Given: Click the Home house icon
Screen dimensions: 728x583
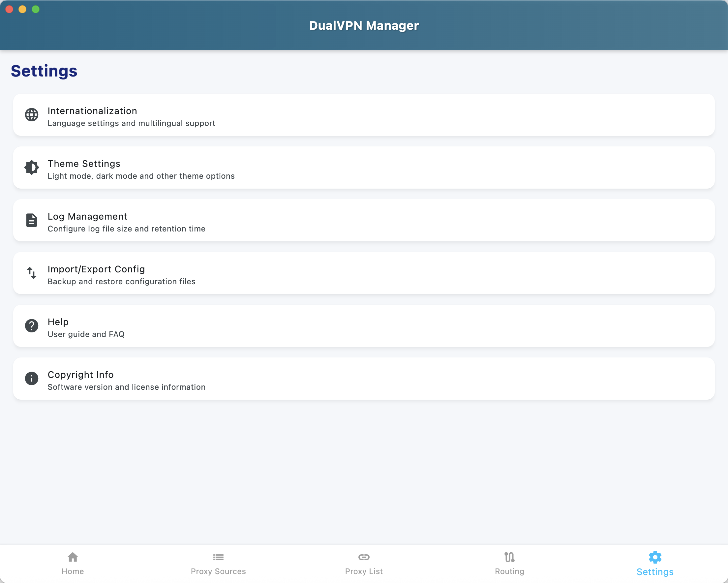Looking at the screenshot, I should click(x=73, y=557).
